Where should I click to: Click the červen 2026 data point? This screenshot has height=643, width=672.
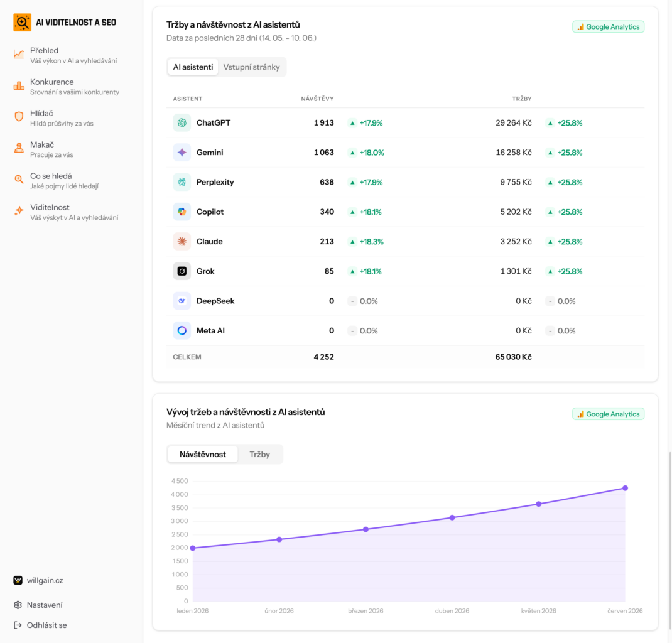click(x=626, y=489)
